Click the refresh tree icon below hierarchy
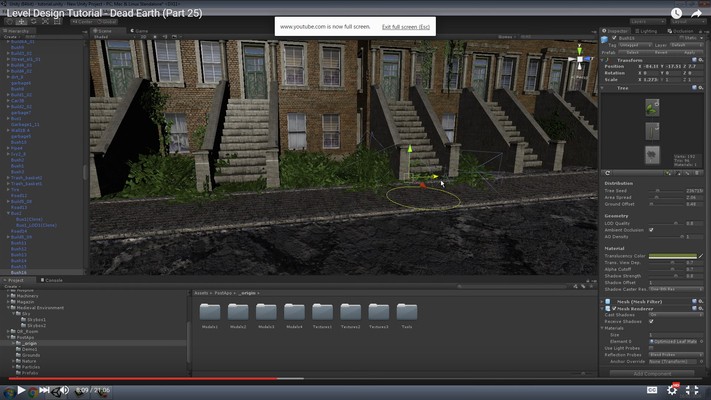The image size is (711, 400). click(608, 173)
